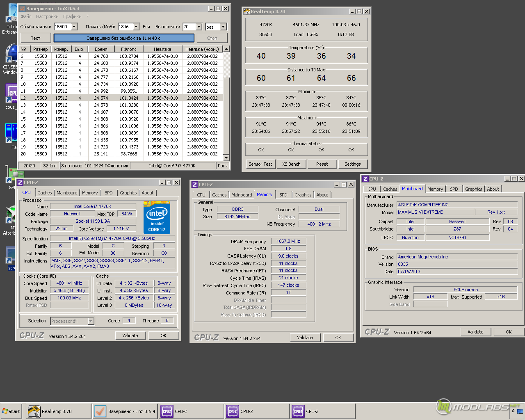Screen dimensions: 525x420
Task: Run XS Bench in RealTemp
Action: 291,164
